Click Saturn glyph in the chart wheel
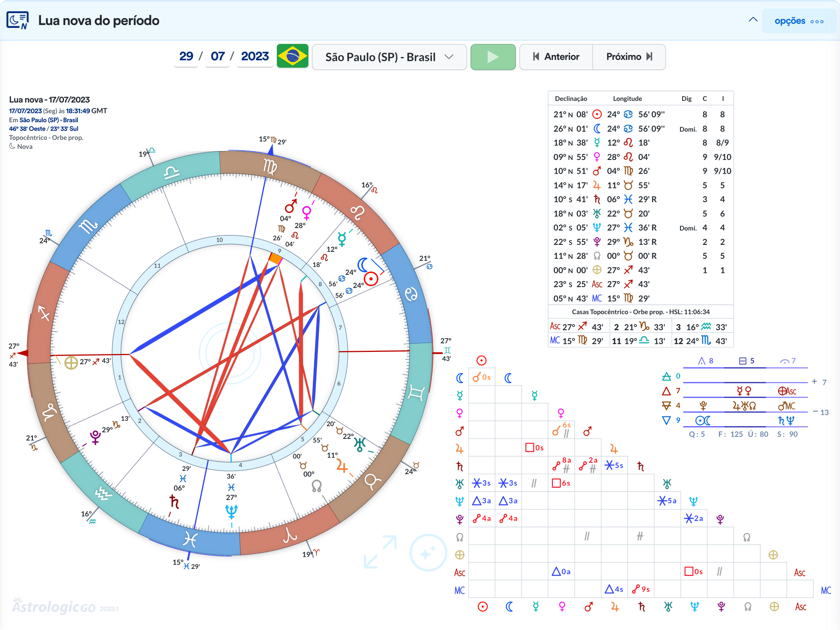Screen dimensions: 840x630 (x=174, y=501)
